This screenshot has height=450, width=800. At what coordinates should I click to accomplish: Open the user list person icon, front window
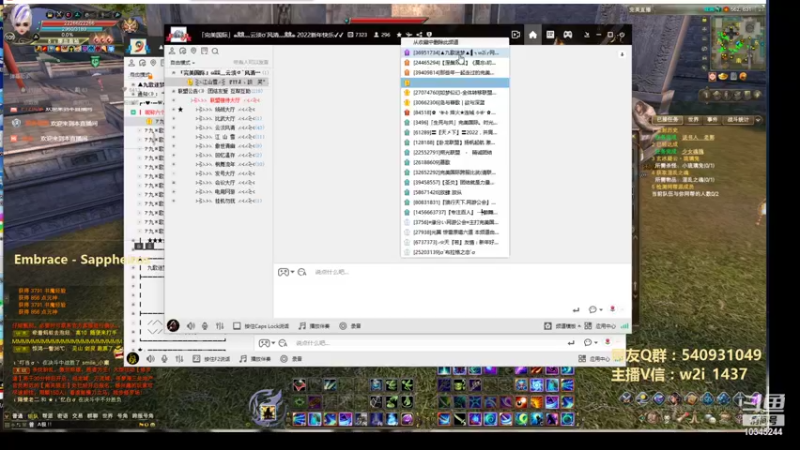[172, 51]
